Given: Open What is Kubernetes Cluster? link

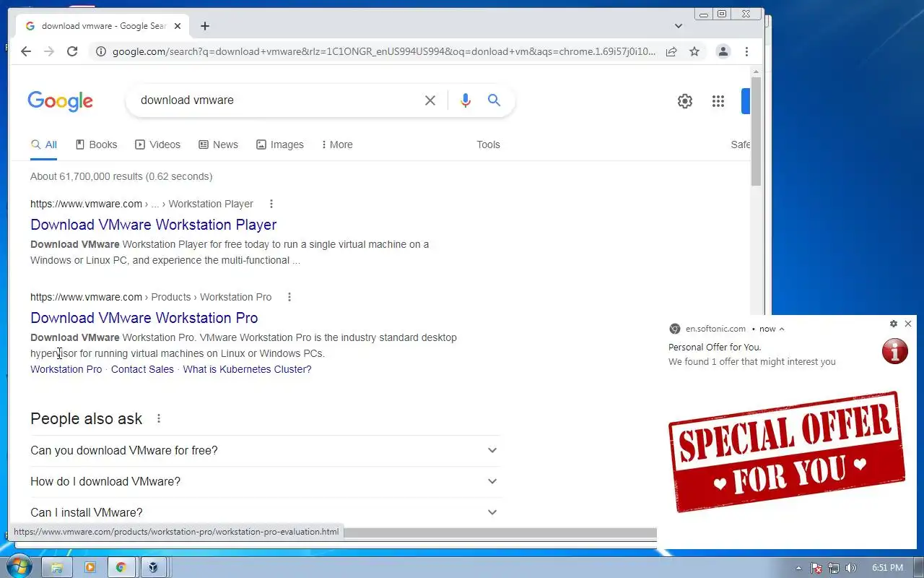Looking at the screenshot, I should [247, 369].
